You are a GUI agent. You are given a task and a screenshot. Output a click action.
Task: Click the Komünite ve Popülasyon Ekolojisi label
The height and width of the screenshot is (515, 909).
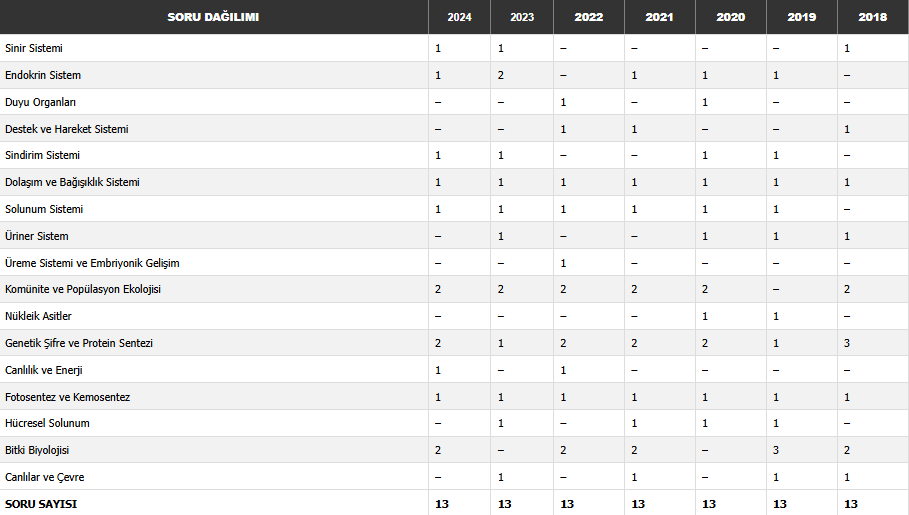point(83,289)
